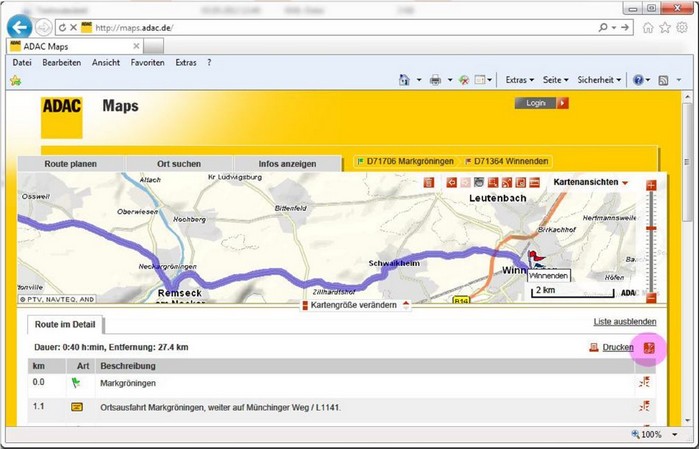
Task: Switch to the Infos anzeigen tab
Action: 288,164
